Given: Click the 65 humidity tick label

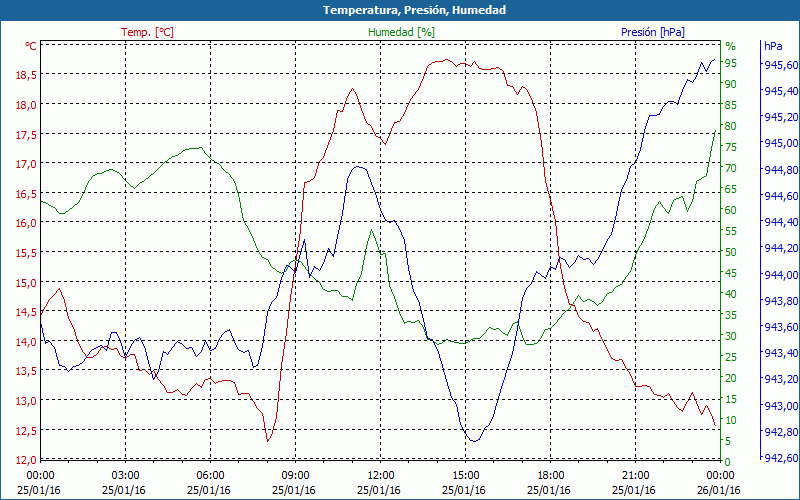Looking at the screenshot, I should (731, 189).
